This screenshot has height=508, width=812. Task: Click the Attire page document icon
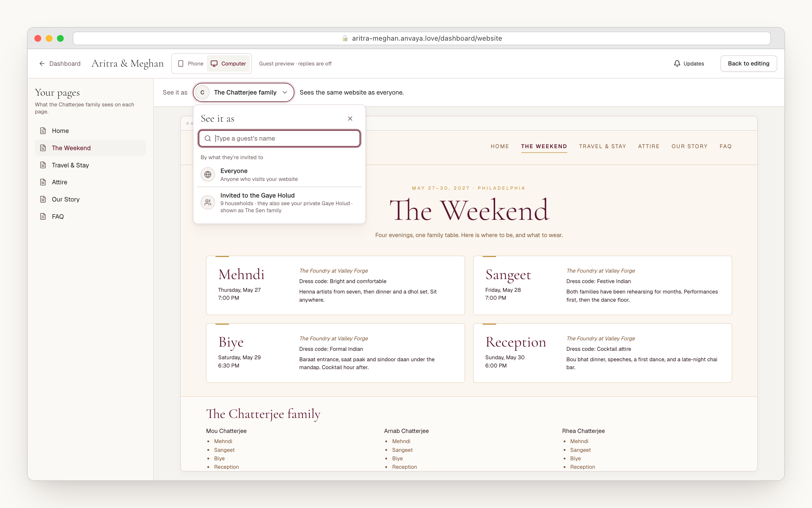pos(43,182)
